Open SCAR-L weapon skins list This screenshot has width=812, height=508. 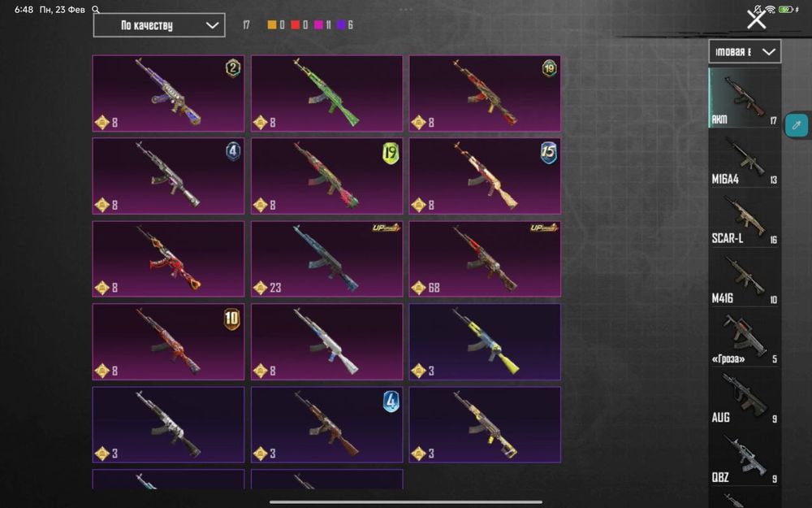[x=744, y=218]
